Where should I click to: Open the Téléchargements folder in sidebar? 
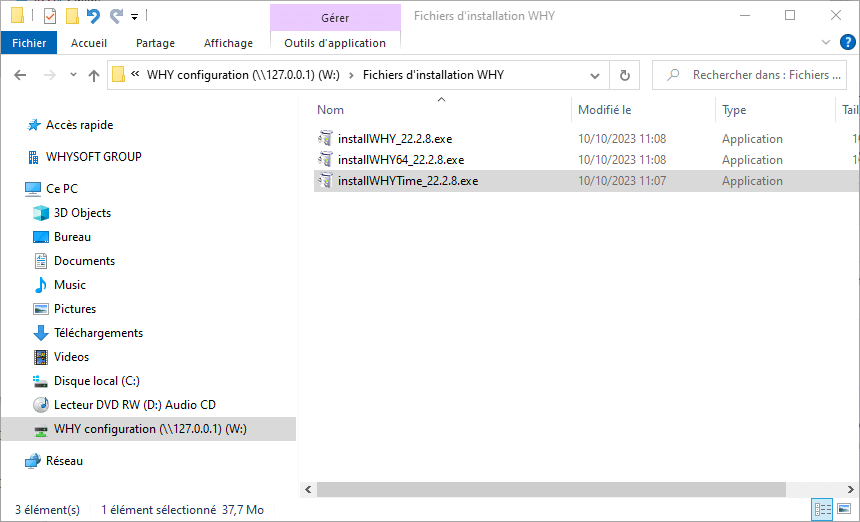click(x=98, y=333)
